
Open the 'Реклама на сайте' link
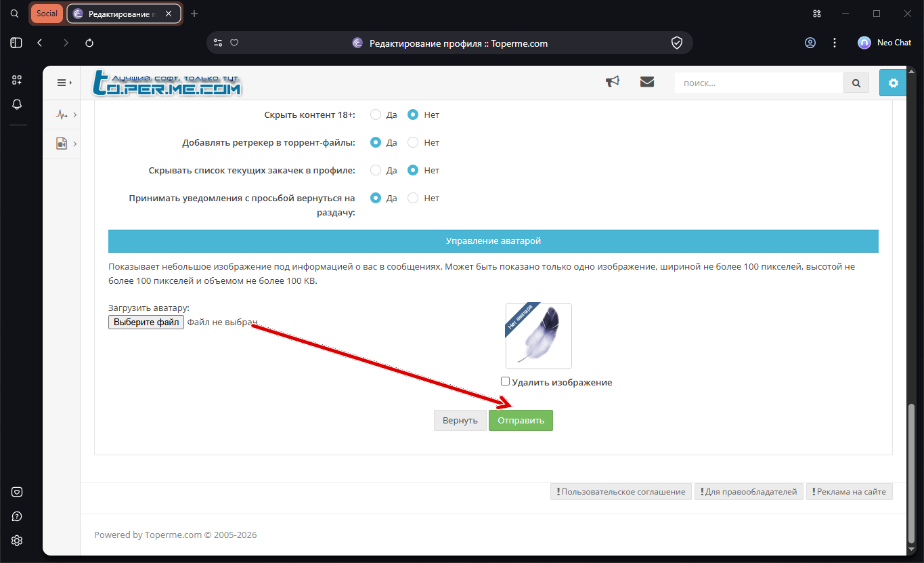coord(850,492)
